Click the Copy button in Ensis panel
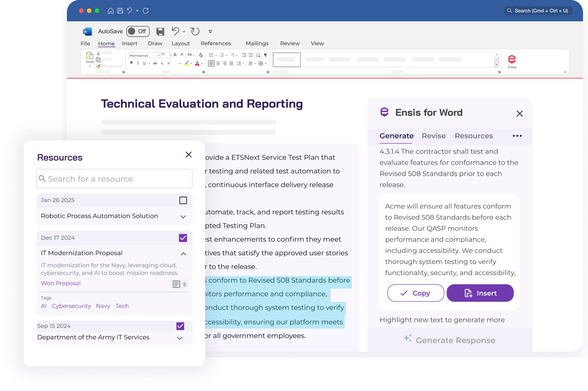Screen dimensions: 588x391 [x=416, y=293]
